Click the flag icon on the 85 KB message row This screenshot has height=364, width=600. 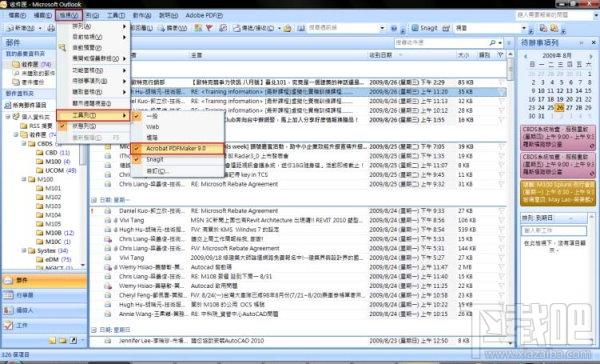coord(501,83)
